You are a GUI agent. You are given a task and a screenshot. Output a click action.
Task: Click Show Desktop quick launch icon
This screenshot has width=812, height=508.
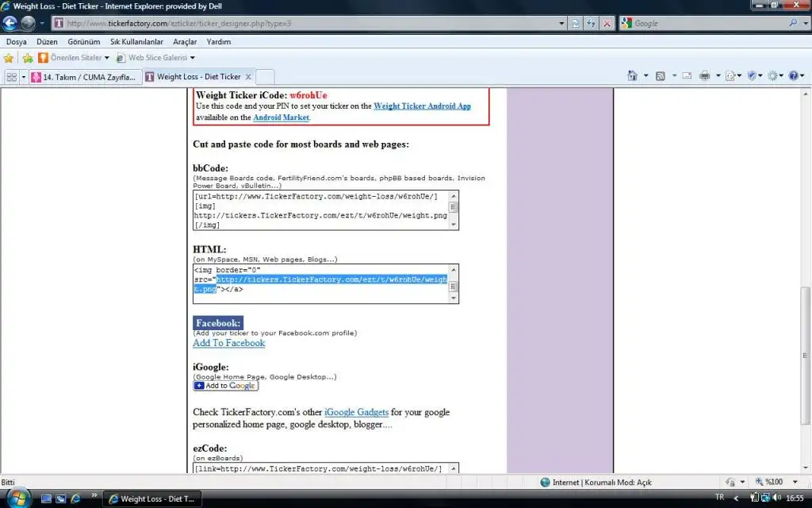[46, 498]
